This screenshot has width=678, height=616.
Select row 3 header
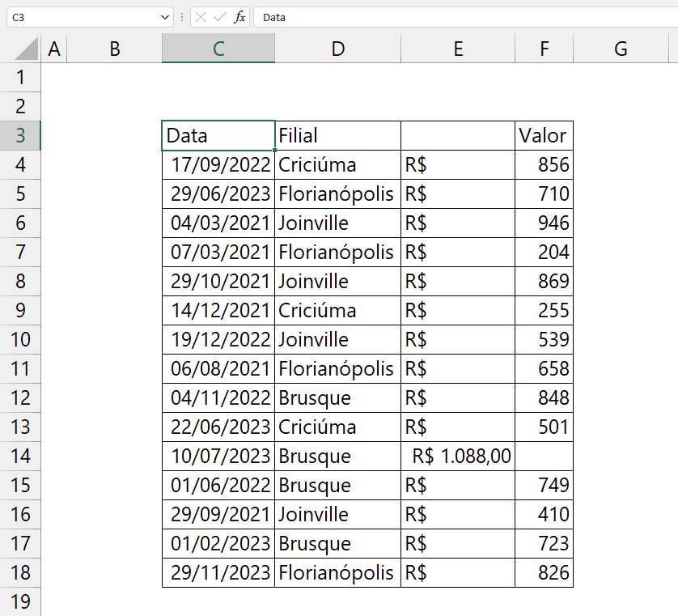coord(20,135)
